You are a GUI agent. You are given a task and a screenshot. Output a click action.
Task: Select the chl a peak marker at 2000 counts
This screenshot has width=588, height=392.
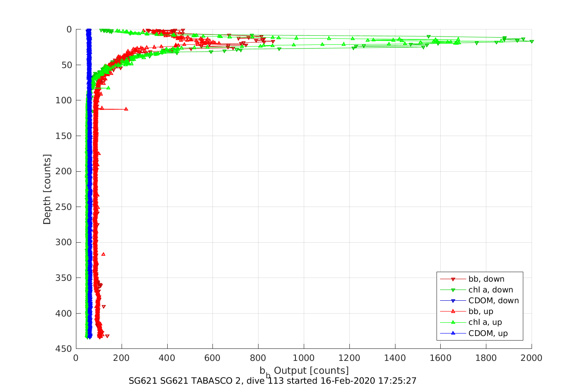[x=532, y=42]
